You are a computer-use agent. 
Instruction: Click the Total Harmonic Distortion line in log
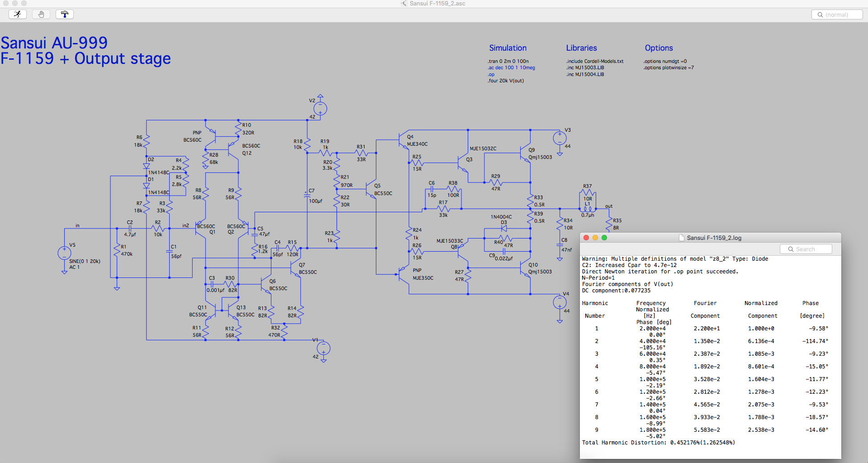tap(659, 443)
